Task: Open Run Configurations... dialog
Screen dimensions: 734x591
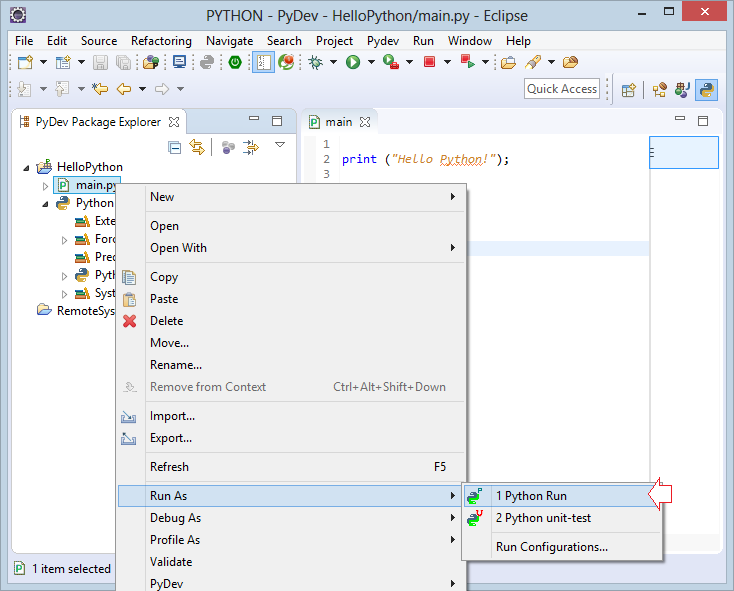Action: pos(562,547)
